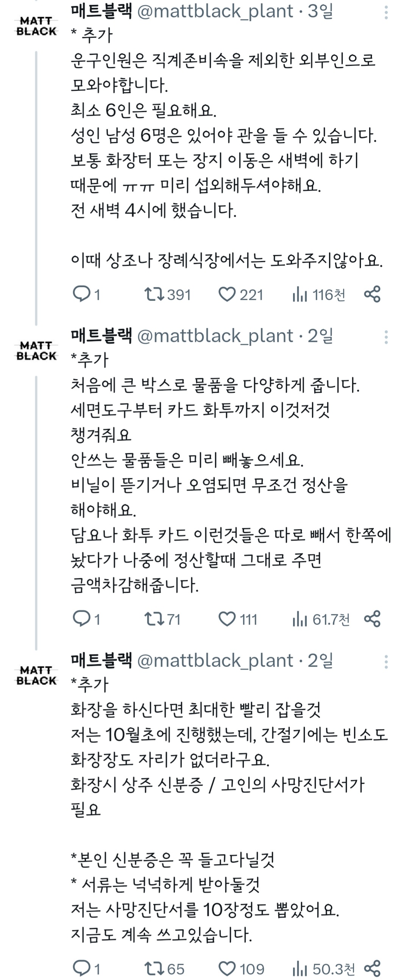Screen dimensions: 409x980
Task: Open view analytics showing 61.7천
Action: 321,619
